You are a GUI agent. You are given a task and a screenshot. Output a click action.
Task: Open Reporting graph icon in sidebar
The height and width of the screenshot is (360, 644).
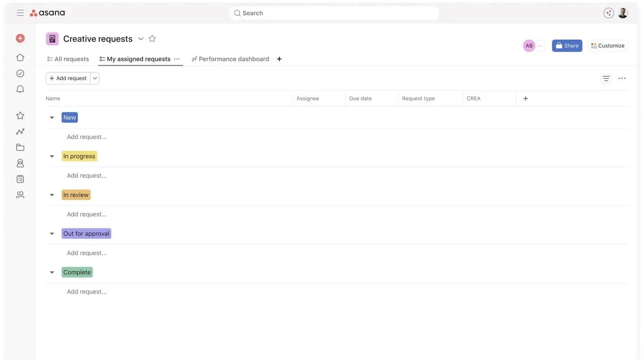20,131
